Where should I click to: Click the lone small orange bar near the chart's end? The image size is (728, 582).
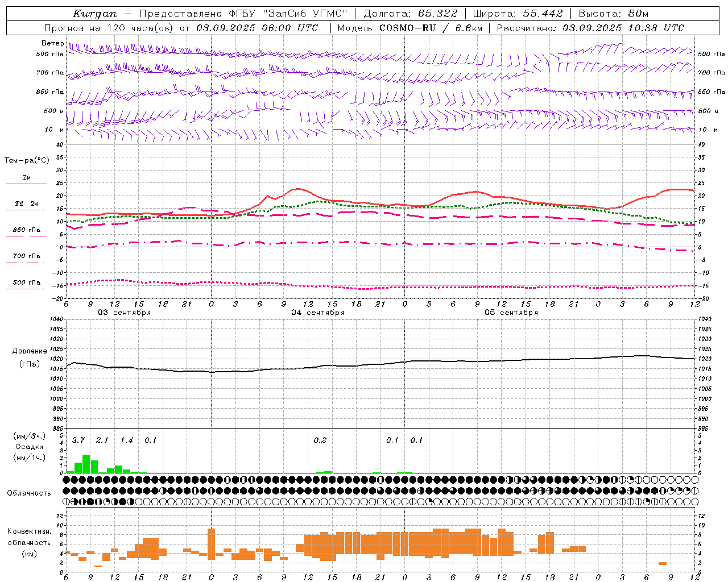663,563
